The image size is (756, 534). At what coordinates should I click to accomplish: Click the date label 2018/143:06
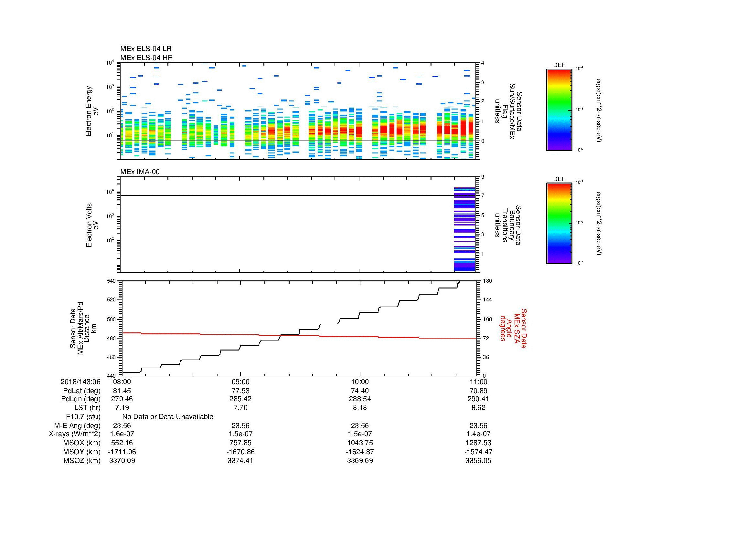point(80,382)
